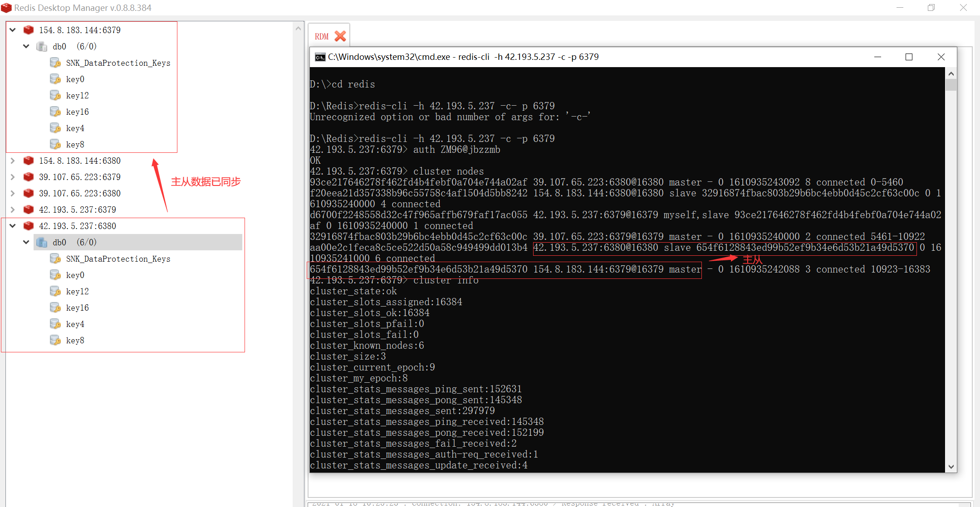Expand the 39.107.65.223:6380 connection

(x=13, y=193)
